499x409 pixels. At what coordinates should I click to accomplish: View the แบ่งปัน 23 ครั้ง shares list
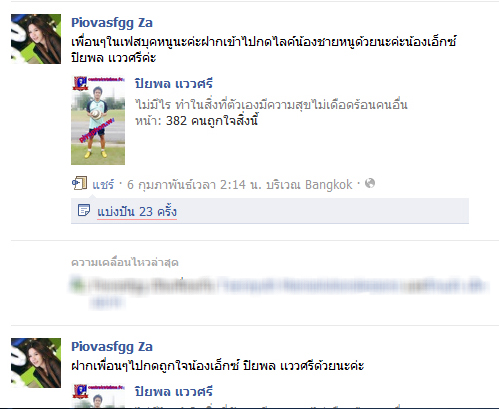137,212
